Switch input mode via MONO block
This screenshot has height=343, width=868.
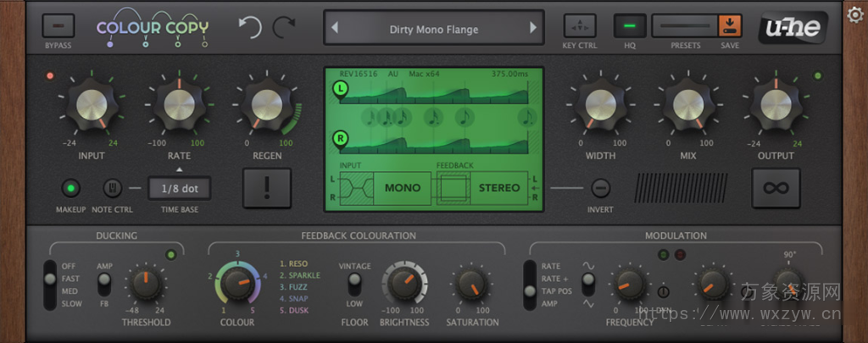pyautogui.click(x=403, y=188)
